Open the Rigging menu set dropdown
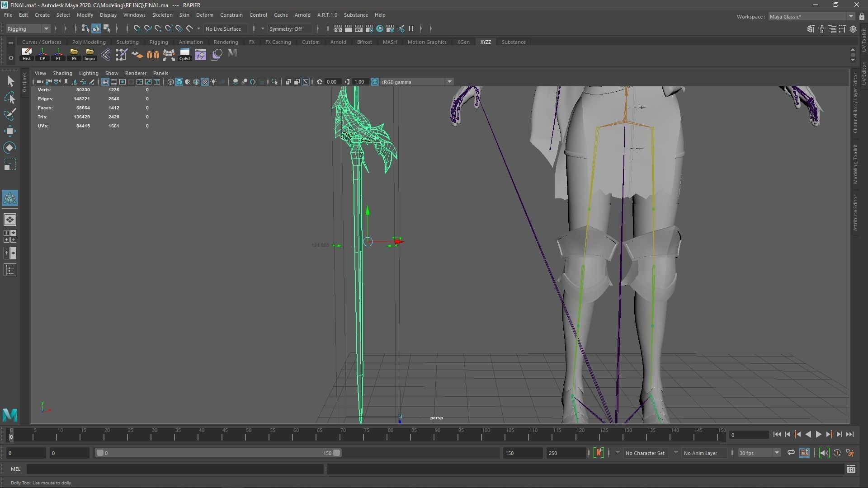 (28, 29)
